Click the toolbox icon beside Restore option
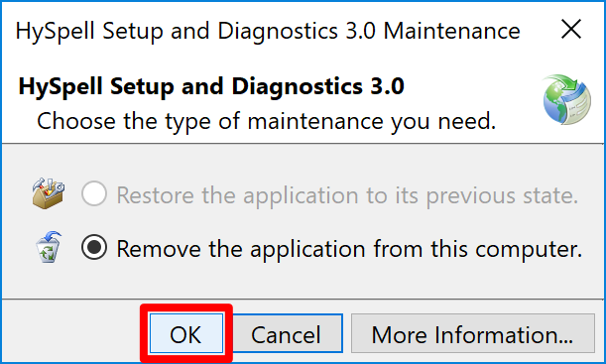 pos(49,193)
